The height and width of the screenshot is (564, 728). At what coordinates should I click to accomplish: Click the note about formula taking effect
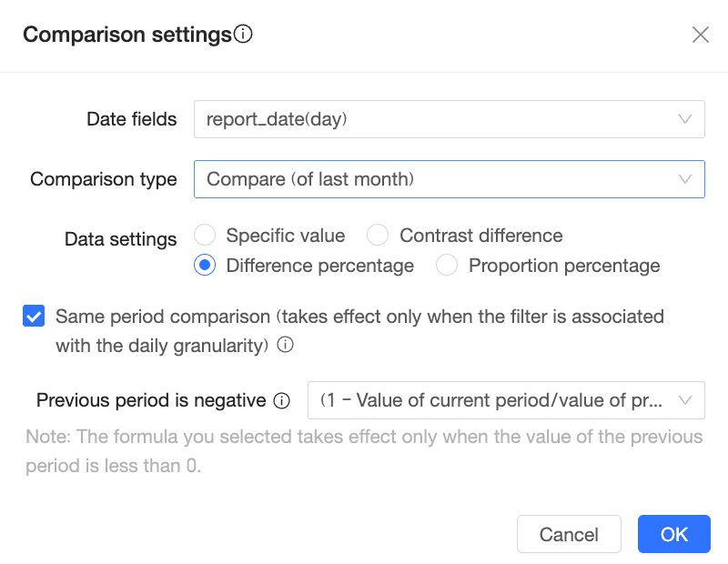pos(364,451)
